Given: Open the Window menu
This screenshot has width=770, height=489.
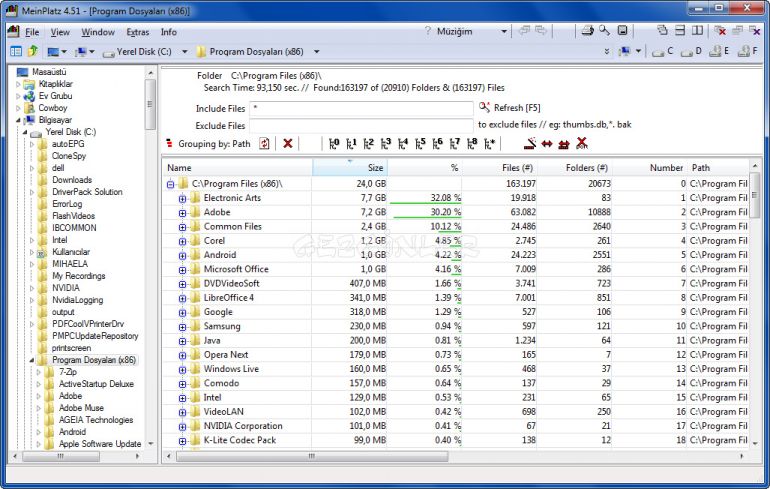Looking at the screenshot, I should point(98,32).
